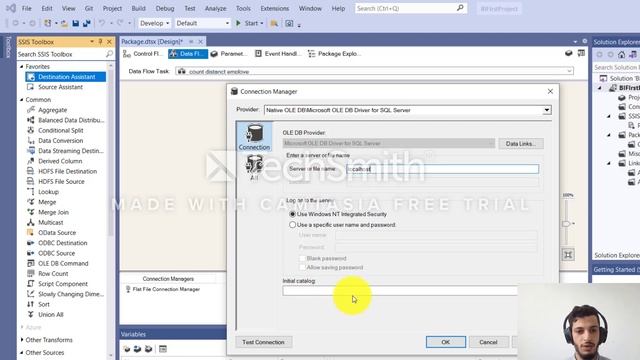640x360 pixels.
Task: Open the All properties page icon
Action: pyautogui.click(x=254, y=168)
